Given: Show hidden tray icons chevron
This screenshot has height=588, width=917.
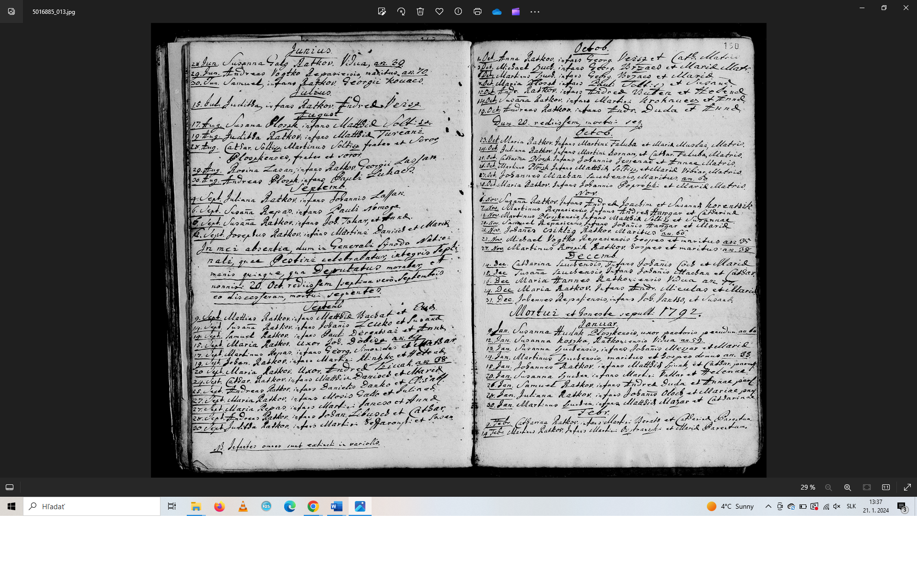Looking at the screenshot, I should pos(768,506).
